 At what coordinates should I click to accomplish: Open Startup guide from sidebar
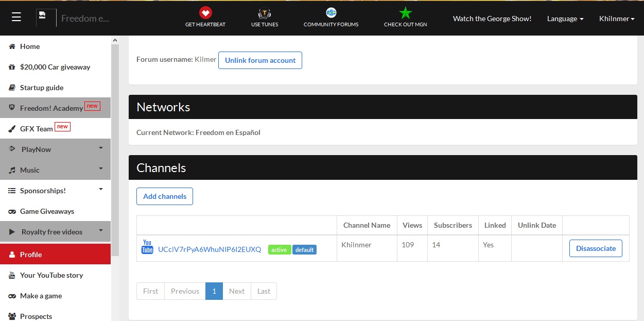pyautogui.click(x=41, y=88)
